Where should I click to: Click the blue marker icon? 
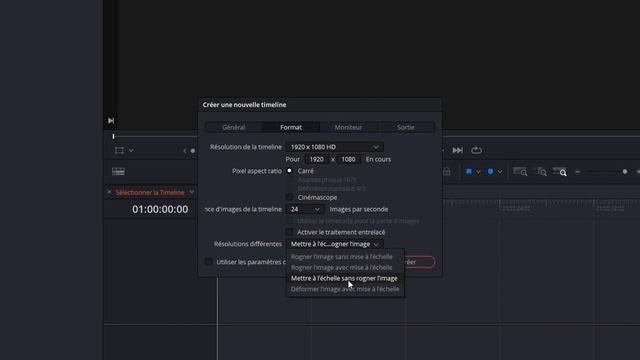pos(490,171)
